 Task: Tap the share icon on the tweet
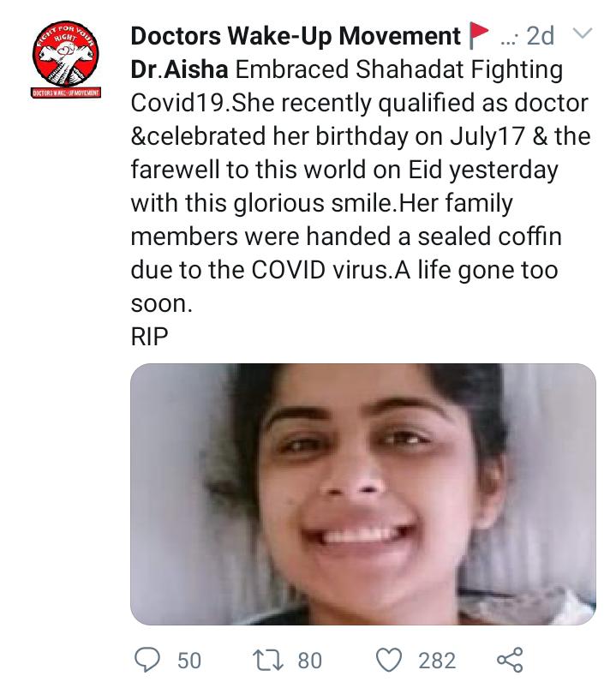pos(510,660)
